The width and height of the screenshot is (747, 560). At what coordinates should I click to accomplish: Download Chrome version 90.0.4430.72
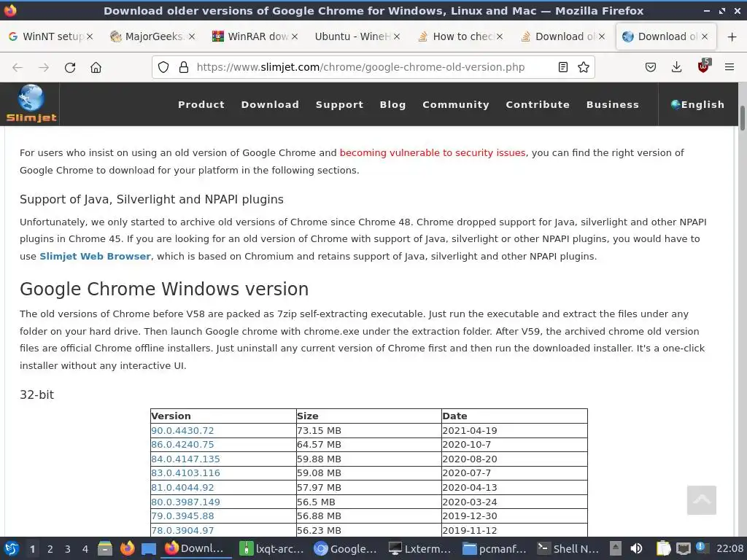(182, 430)
